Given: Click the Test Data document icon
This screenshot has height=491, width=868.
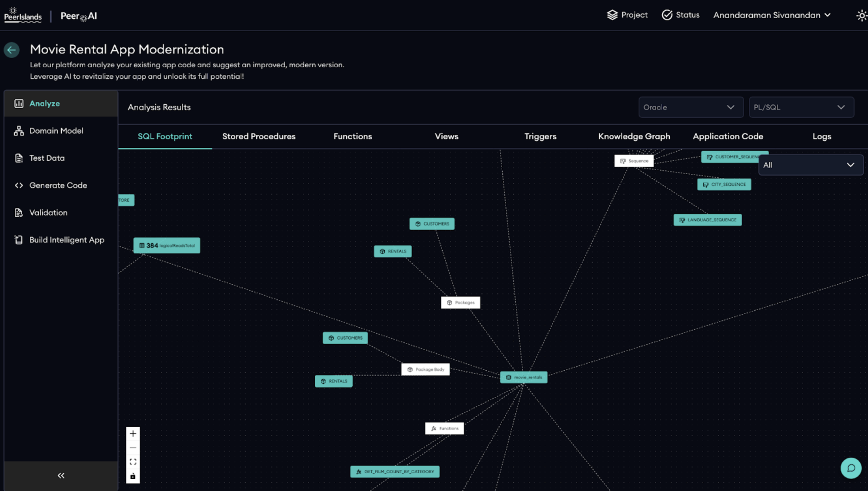Looking at the screenshot, I should pyautogui.click(x=19, y=158).
